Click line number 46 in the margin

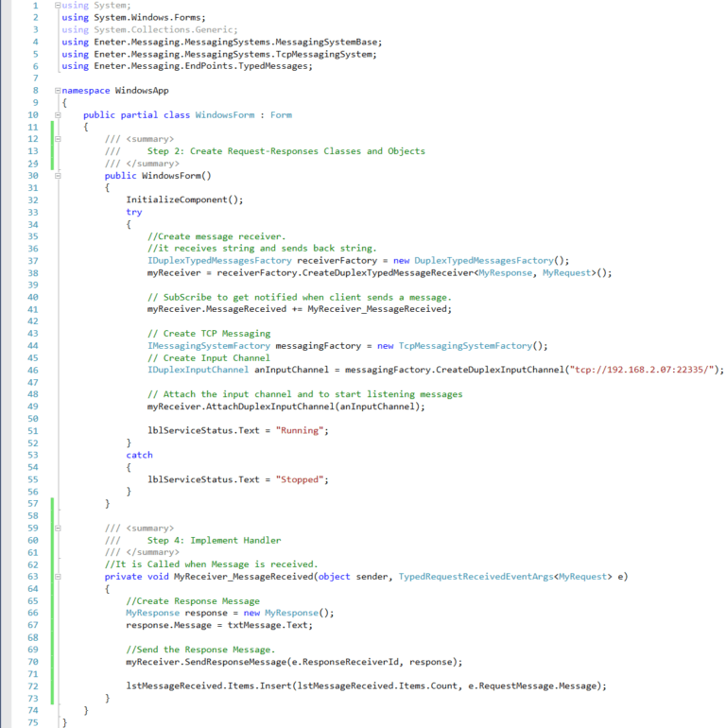33,370
